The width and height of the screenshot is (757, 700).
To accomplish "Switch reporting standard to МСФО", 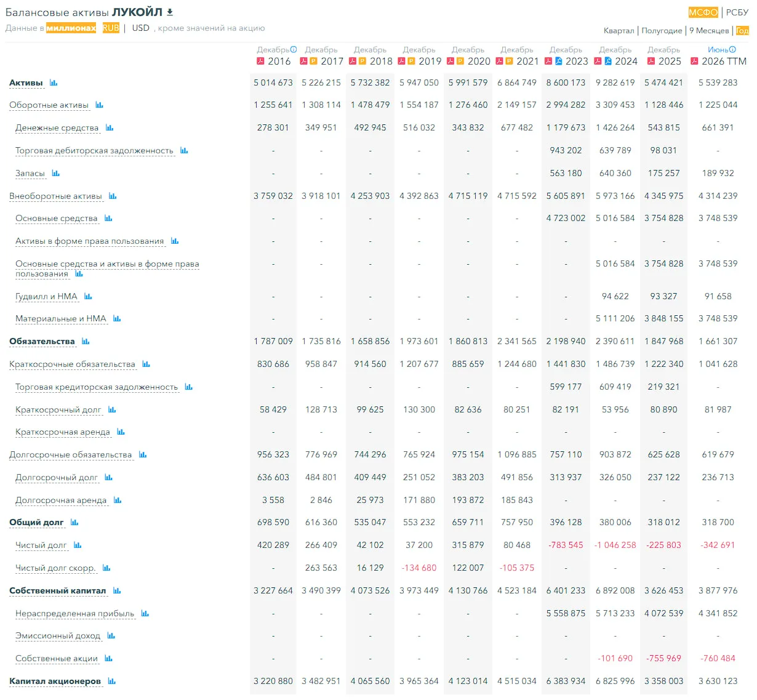I will point(703,12).
